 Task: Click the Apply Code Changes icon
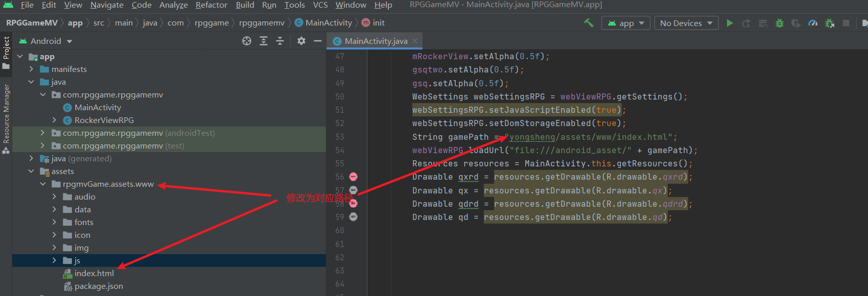click(763, 23)
